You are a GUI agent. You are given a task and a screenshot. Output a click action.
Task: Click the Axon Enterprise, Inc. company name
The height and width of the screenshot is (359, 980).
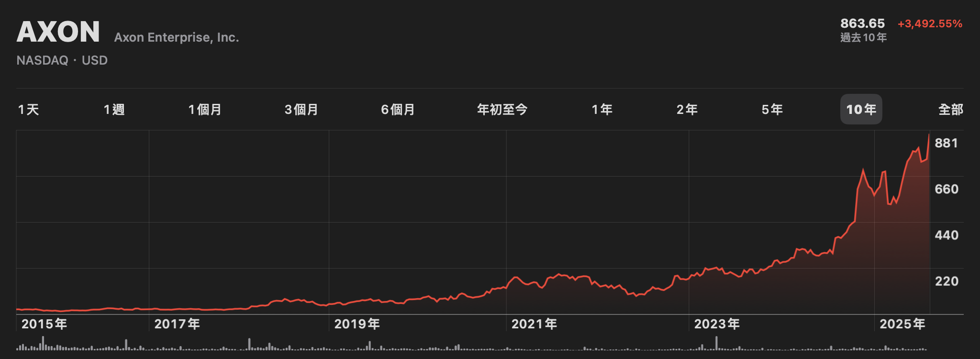pyautogui.click(x=177, y=37)
